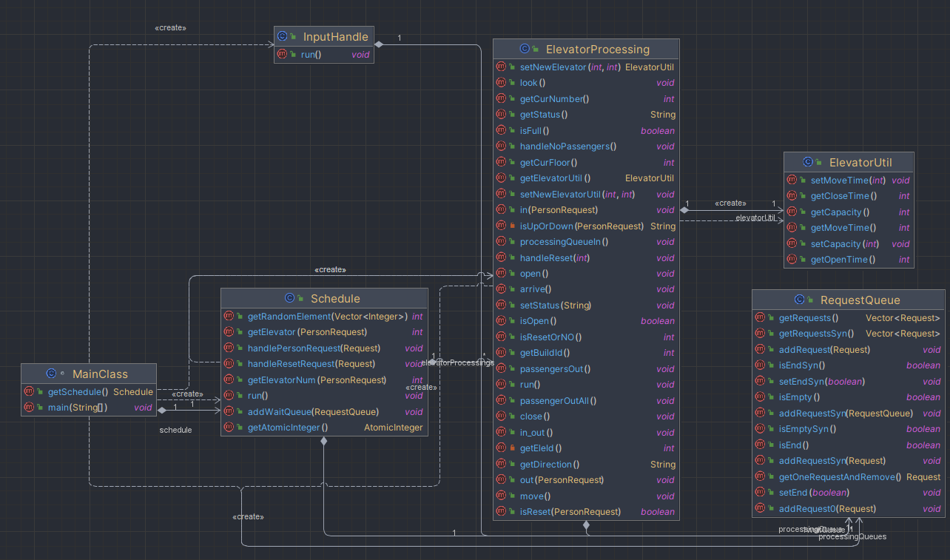Click the ElevatorProcessing class title
Image resolution: width=950 pixels, height=560 pixels.
coord(597,50)
